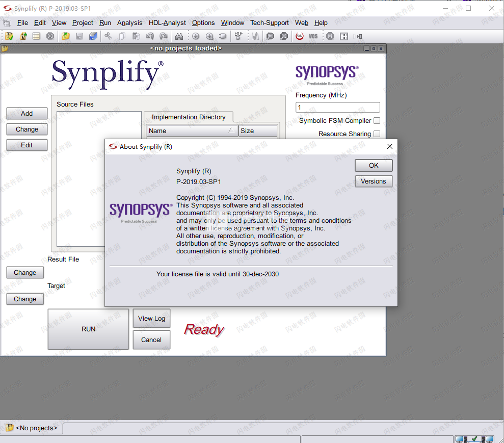The image size is (504, 443).
Task: Click the logic gate toolbar icon
Action: tap(223, 36)
